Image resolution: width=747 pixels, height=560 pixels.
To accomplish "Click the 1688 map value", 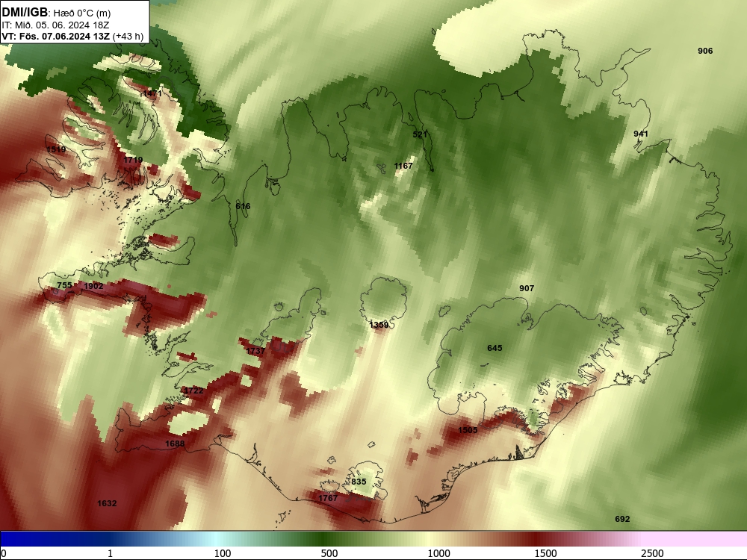I will coord(175,444).
